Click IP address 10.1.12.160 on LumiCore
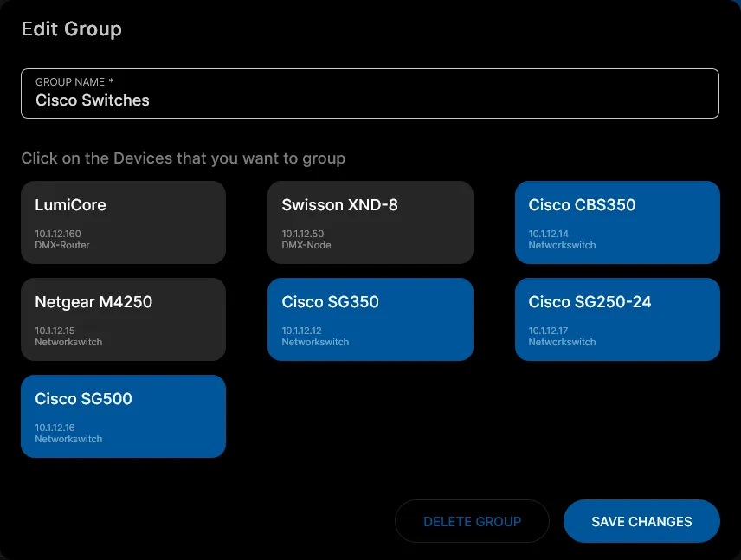Screen dimensions: 741x560 pos(58,234)
